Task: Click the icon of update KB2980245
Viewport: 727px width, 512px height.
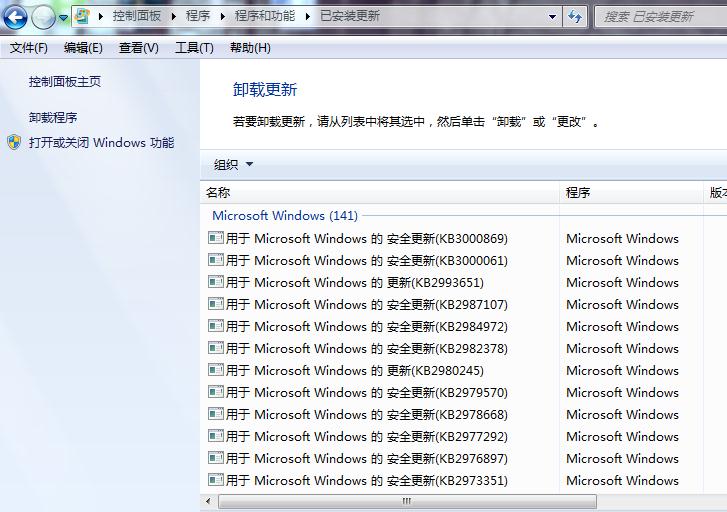Action: (216, 371)
